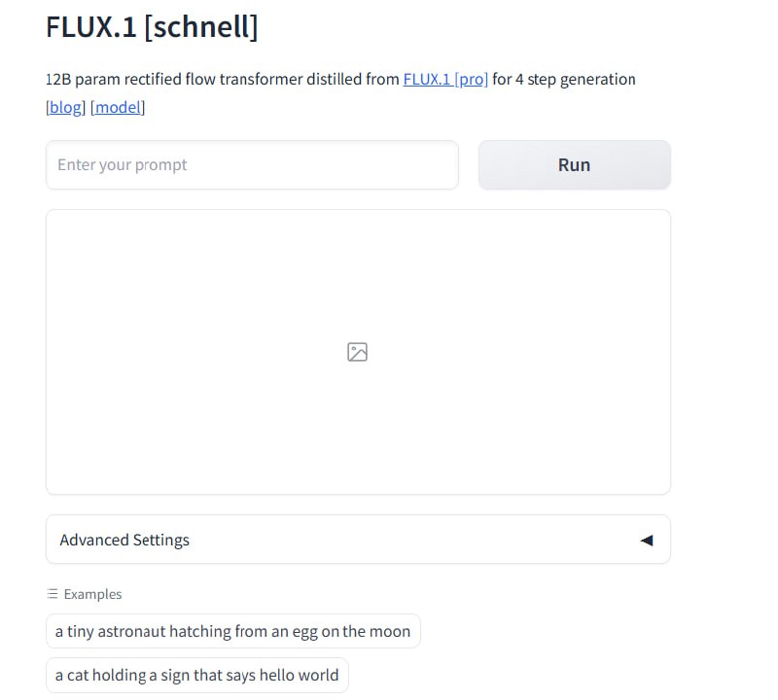Click the list icon beside Examples
Viewport: 778px width, 700px height.
[53, 594]
